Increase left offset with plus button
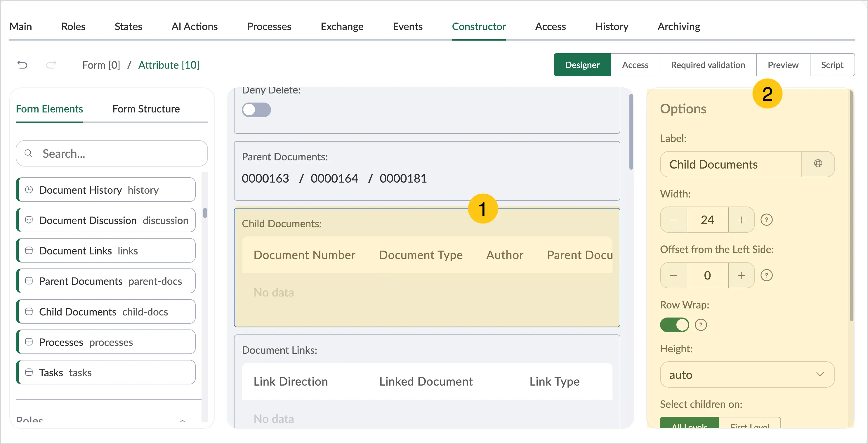The image size is (868, 444). click(x=741, y=275)
